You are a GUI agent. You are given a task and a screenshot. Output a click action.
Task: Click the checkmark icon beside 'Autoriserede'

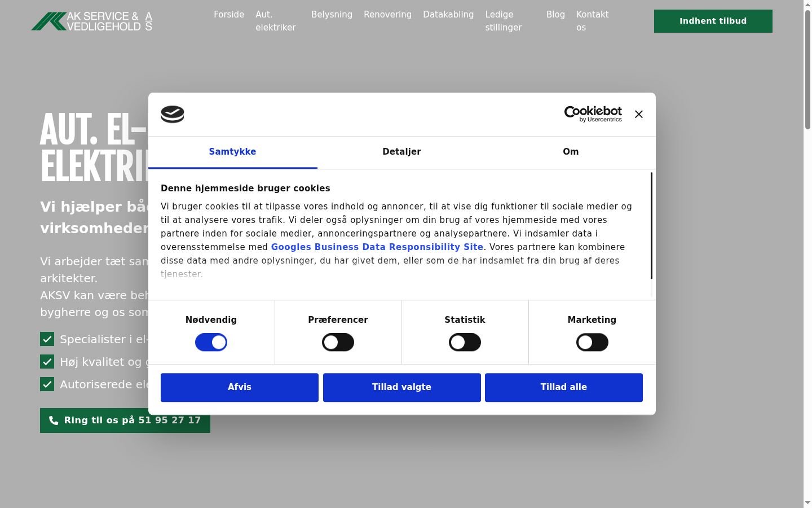tap(47, 384)
